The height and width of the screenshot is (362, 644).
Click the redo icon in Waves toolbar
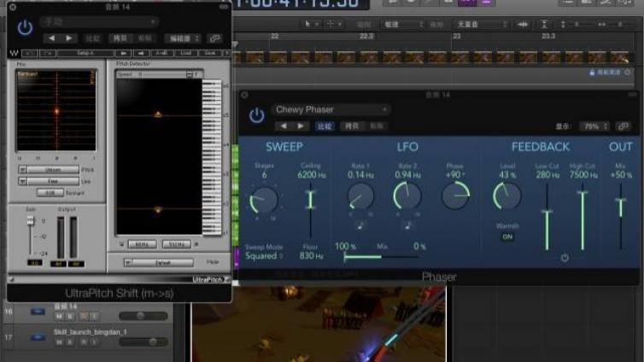point(48,53)
